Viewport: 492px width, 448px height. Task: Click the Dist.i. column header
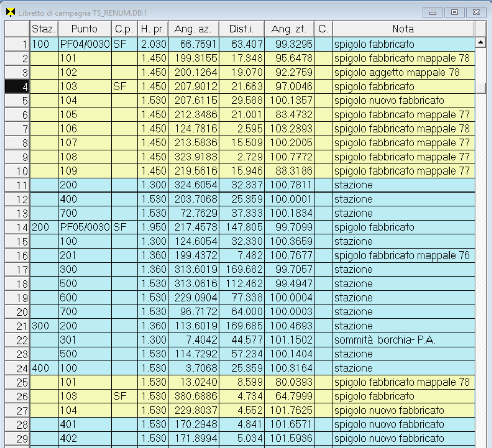coord(242,29)
